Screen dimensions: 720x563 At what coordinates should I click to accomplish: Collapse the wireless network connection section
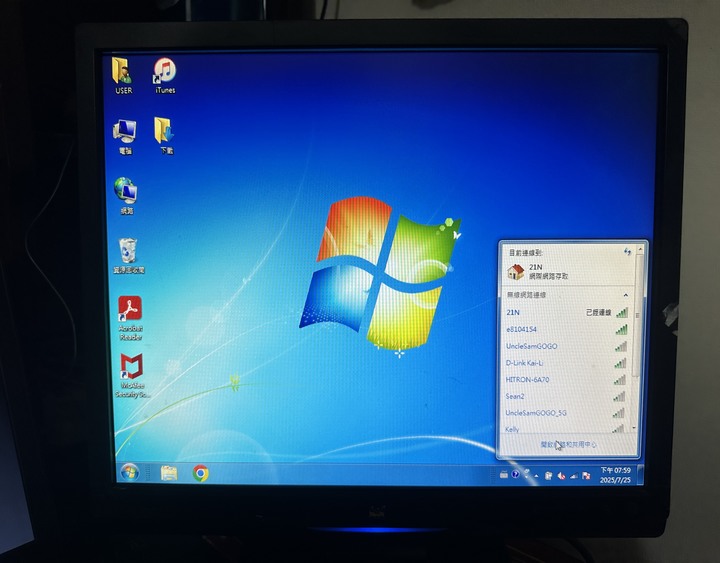point(625,295)
